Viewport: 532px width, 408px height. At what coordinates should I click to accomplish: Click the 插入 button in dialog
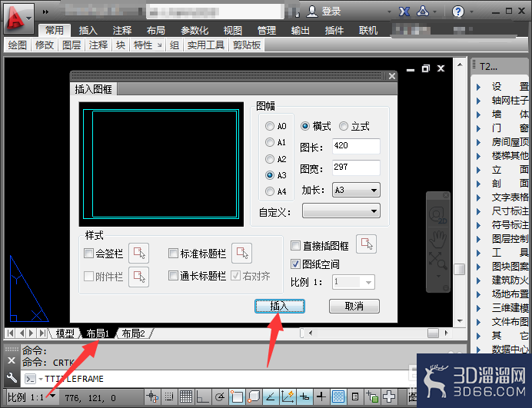(x=280, y=306)
